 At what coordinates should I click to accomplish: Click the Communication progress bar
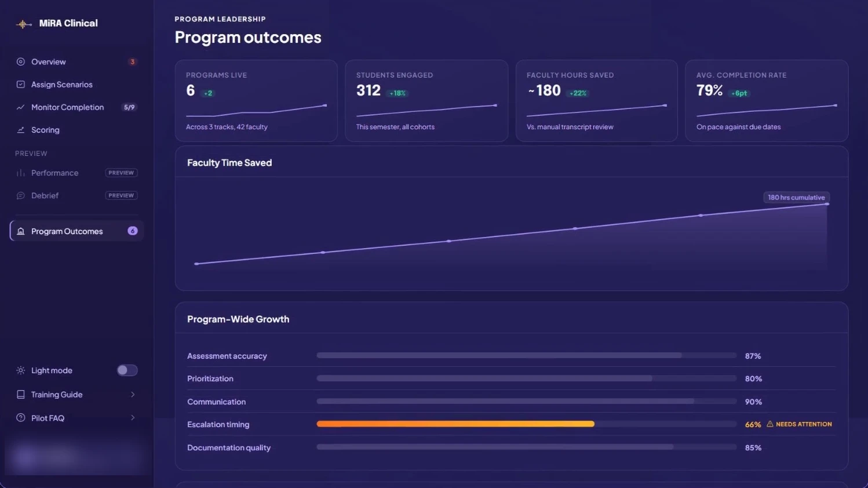[526, 402]
